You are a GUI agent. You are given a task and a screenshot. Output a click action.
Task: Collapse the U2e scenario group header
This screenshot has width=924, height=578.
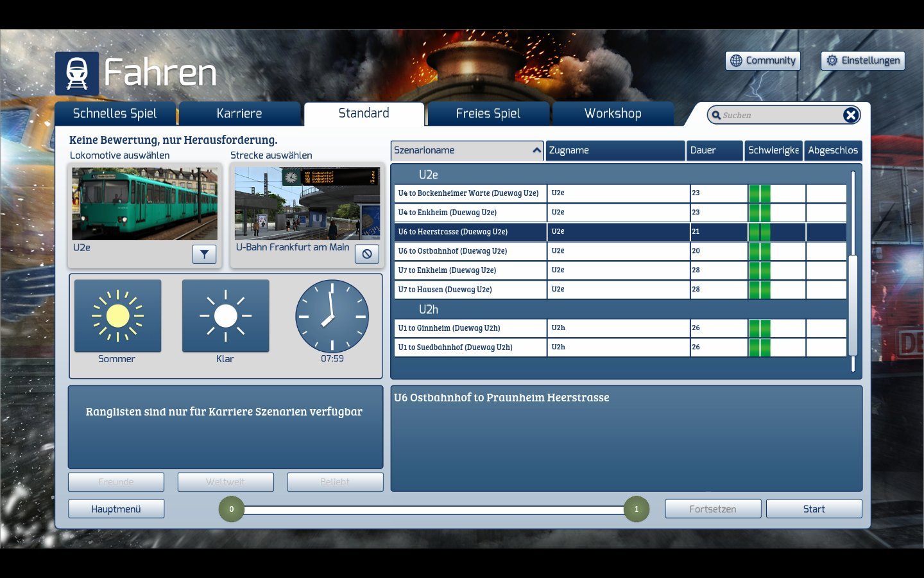(428, 175)
